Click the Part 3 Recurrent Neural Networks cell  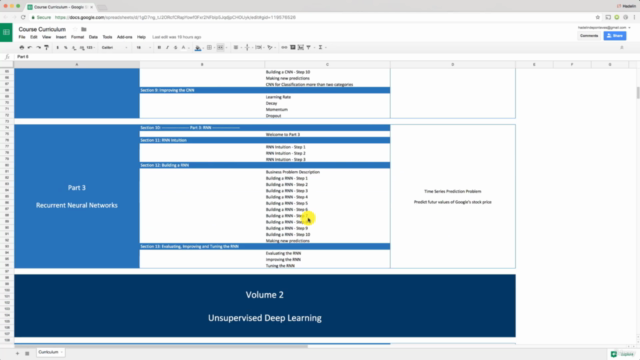(x=77, y=196)
